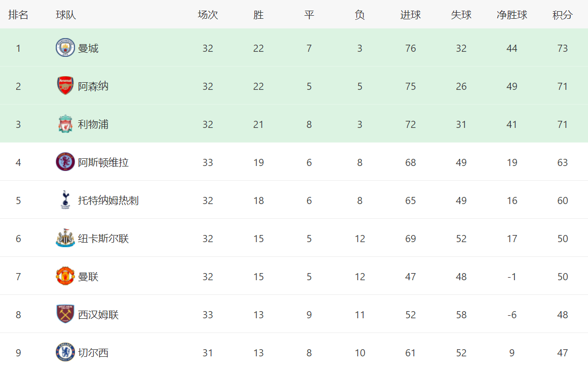Screen dimensions: 588x368
Task: Click the Aston Villa club crest
Action: 65,162
